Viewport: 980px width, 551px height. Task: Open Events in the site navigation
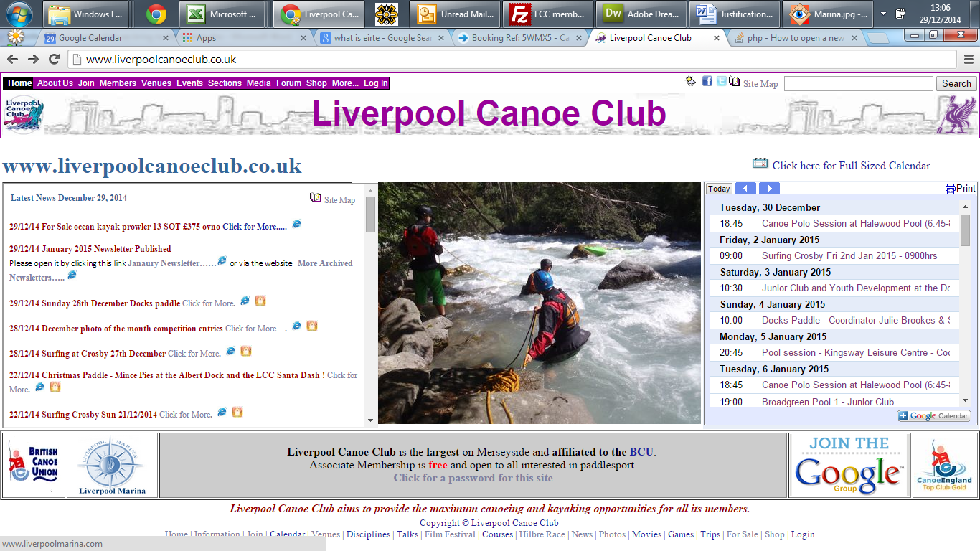click(x=189, y=83)
